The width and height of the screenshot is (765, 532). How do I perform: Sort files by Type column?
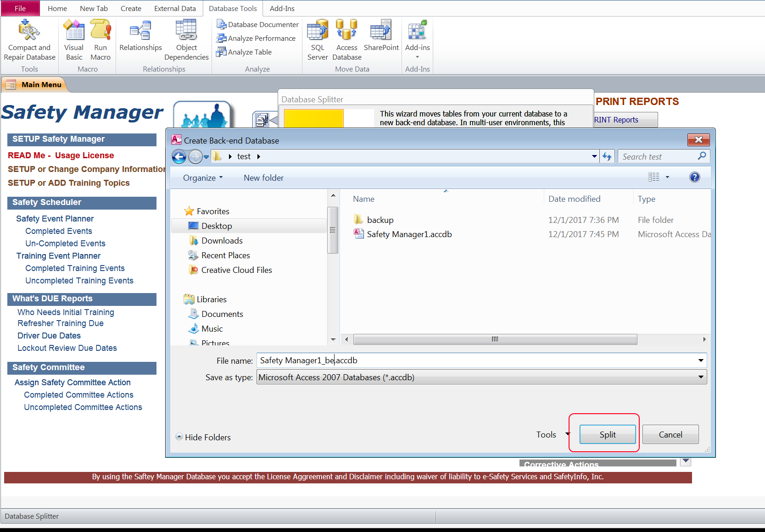[646, 199]
